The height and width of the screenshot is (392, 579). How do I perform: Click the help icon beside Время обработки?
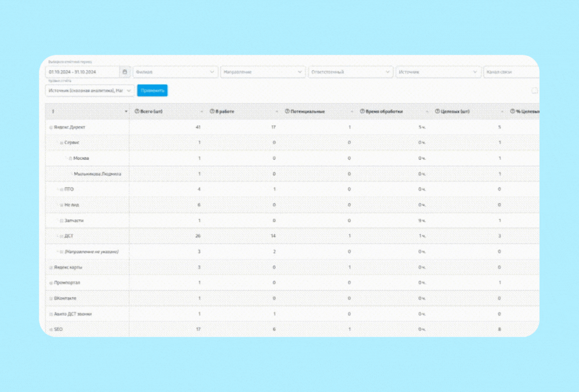coord(362,112)
